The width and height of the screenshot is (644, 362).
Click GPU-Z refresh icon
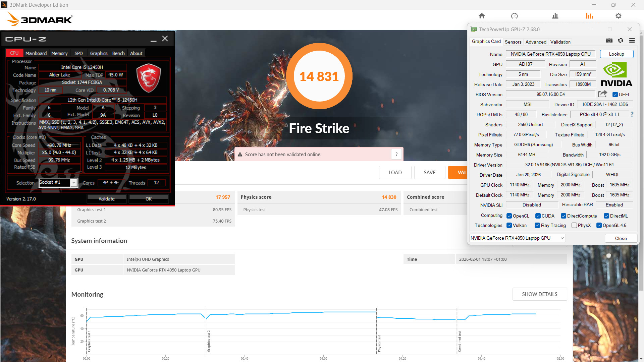pyautogui.click(x=621, y=41)
